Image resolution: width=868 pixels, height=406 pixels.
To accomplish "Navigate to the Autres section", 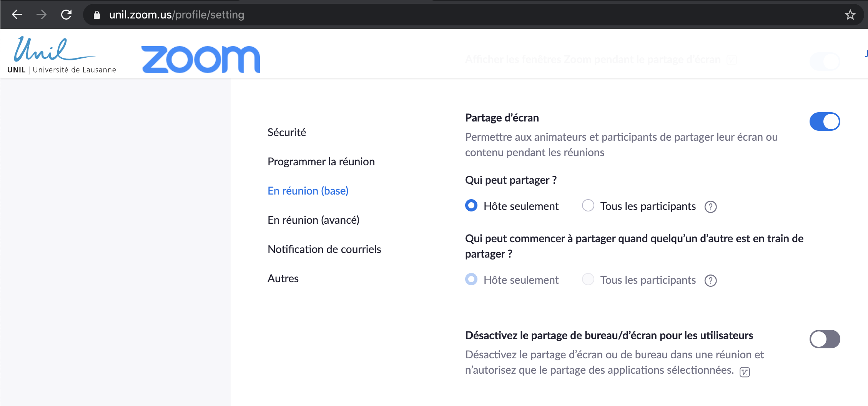I will click(x=283, y=278).
